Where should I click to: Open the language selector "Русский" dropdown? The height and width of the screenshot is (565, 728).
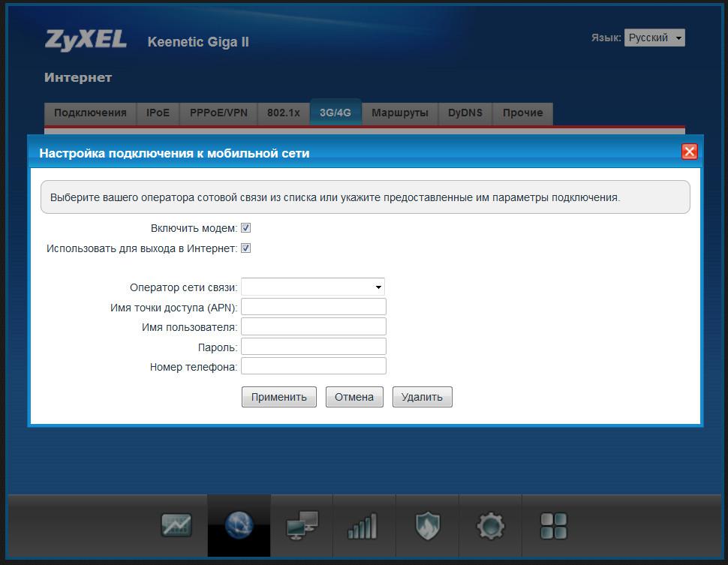(654, 38)
